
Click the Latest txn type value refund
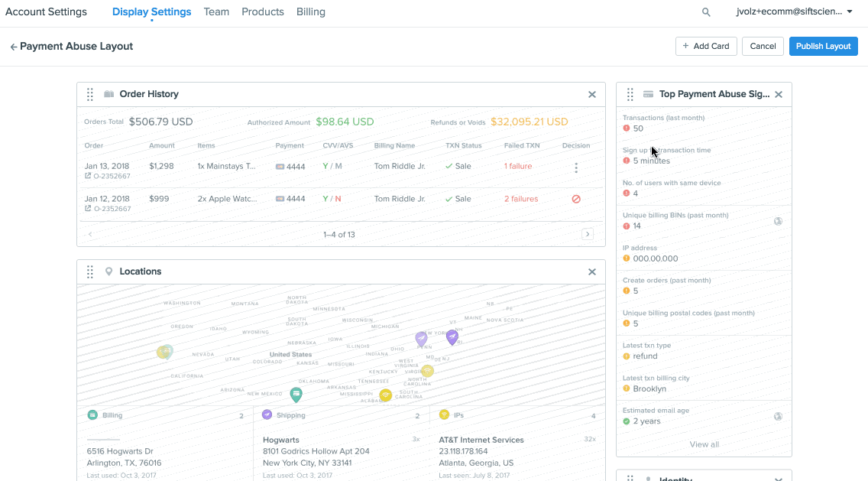[x=645, y=356]
